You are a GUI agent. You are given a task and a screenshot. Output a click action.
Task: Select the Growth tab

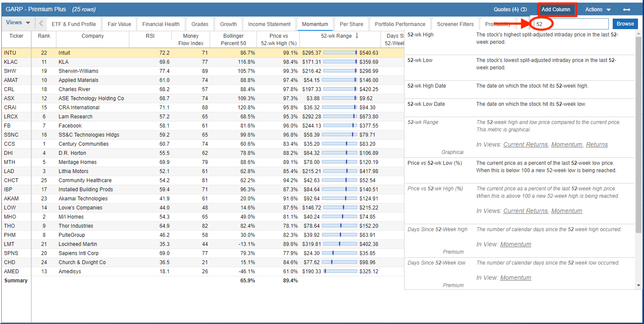pos(228,24)
